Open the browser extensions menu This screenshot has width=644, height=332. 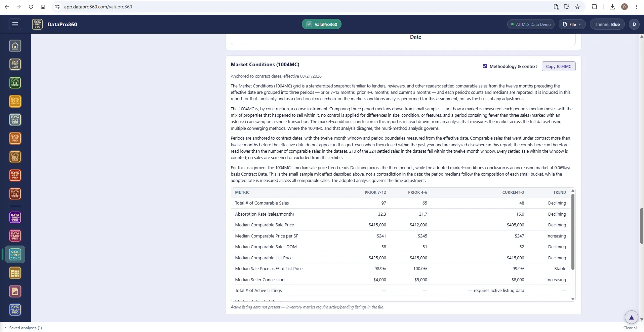point(594,7)
